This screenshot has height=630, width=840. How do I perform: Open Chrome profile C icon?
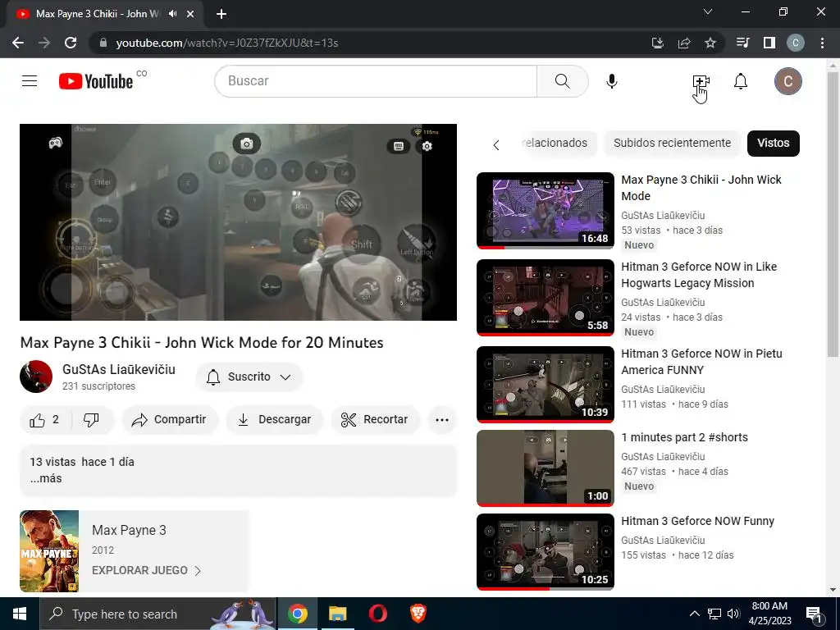click(x=796, y=43)
